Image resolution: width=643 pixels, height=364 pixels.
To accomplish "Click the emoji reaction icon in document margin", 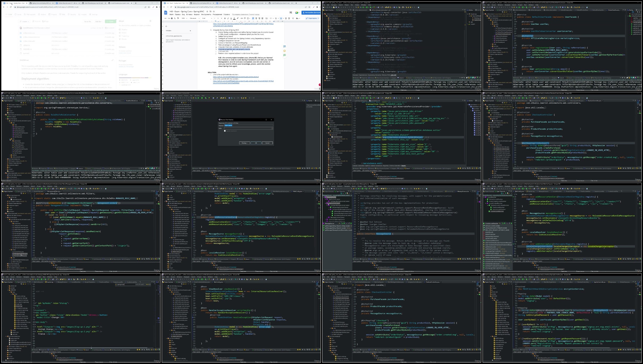I will [x=285, y=51].
